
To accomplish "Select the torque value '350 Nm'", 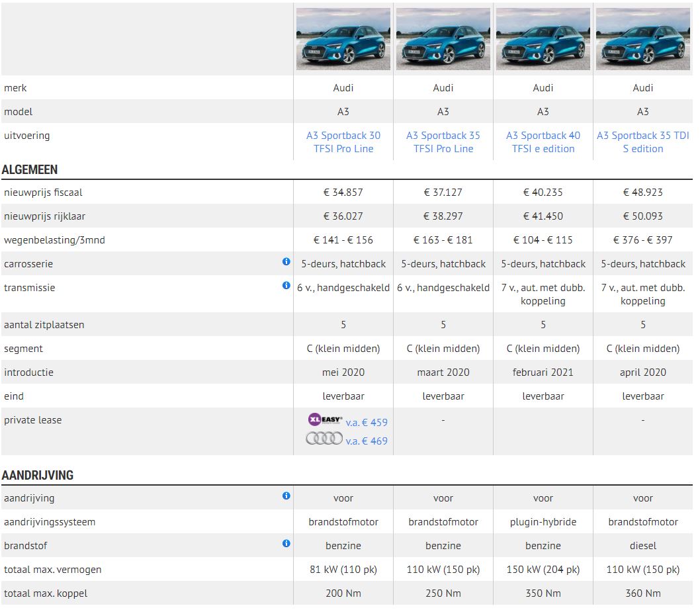I will (x=543, y=593).
